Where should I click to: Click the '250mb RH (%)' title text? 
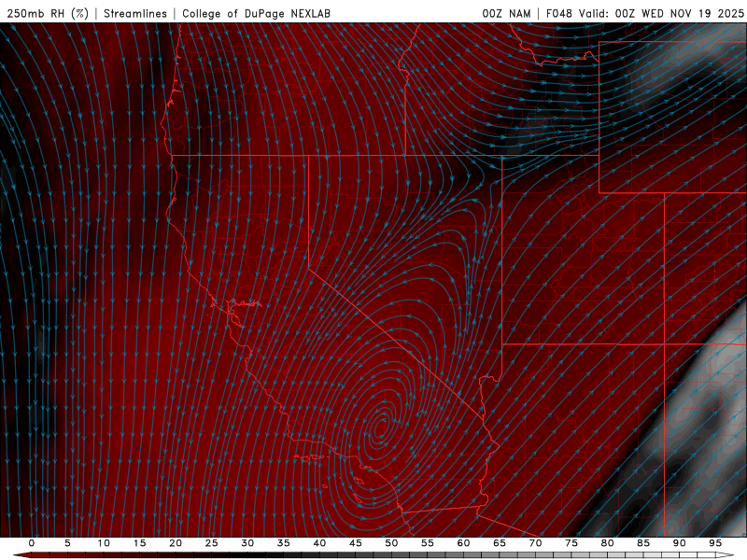(x=48, y=13)
